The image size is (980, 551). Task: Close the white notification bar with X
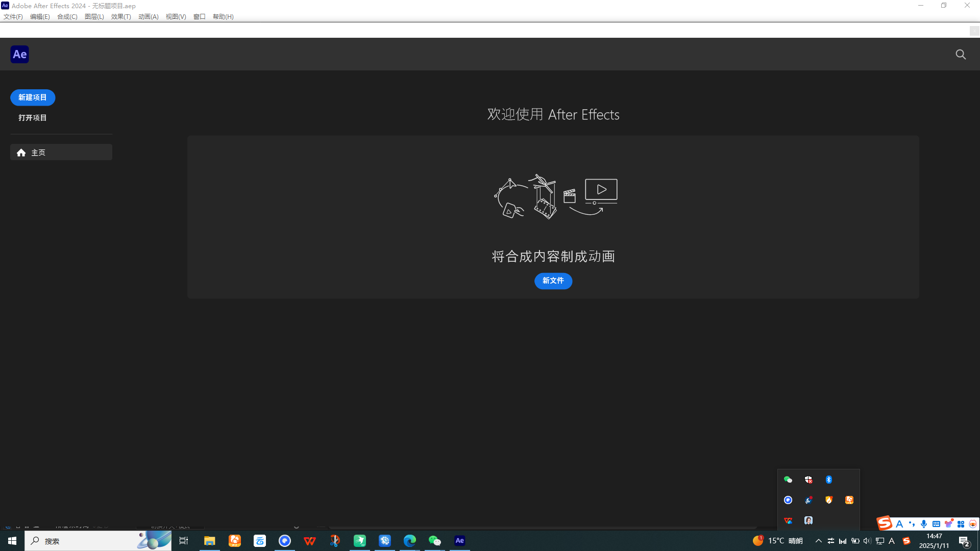coord(974,31)
